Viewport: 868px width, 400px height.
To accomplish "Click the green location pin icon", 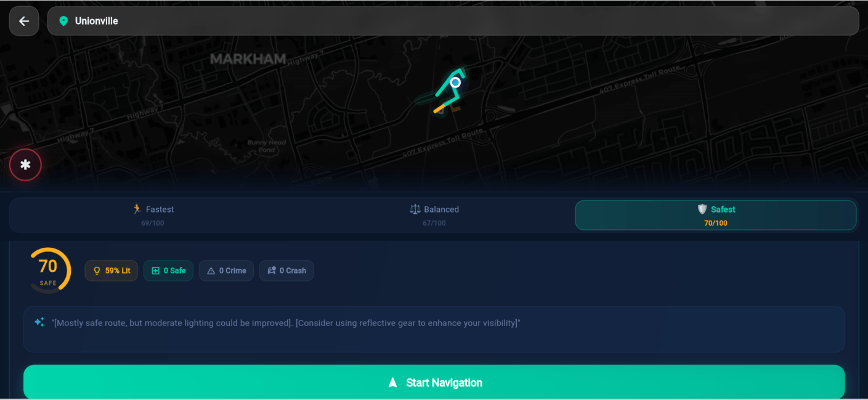I will (x=63, y=21).
